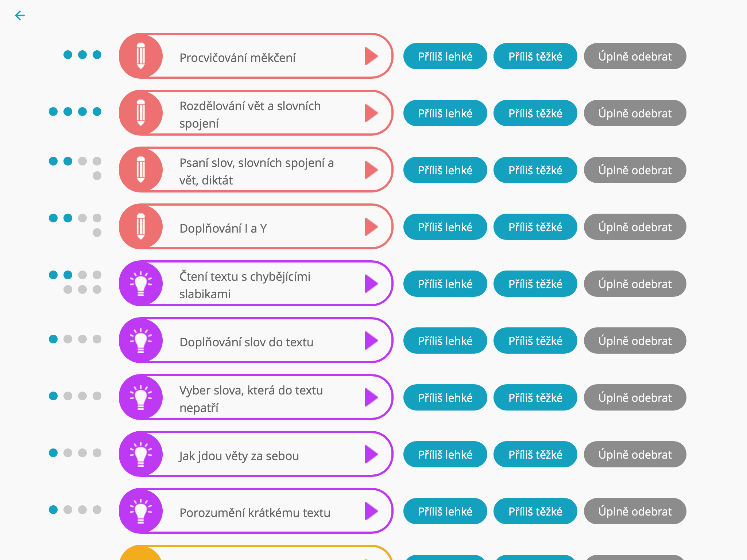Tap the lightbulb icon for Jak jdou věty za sebou
Screen dimensions: 747x560
[141, 454]
